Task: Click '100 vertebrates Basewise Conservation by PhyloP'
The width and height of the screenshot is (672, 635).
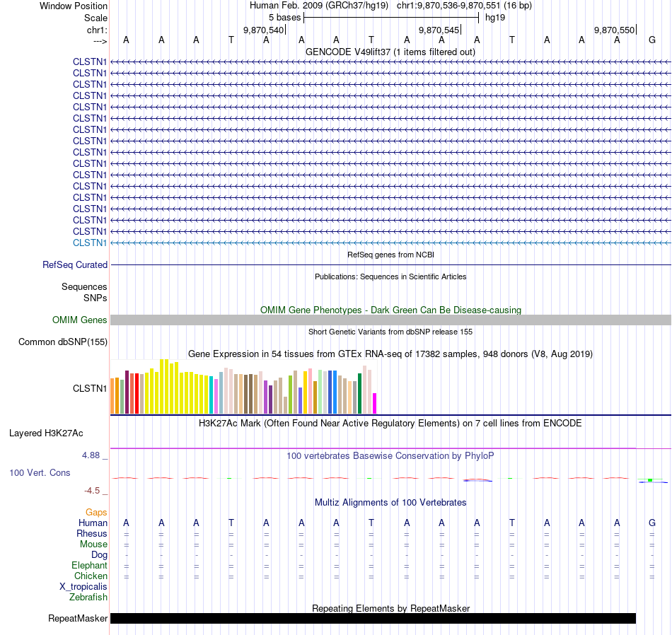Action: (x=390, y=456)
